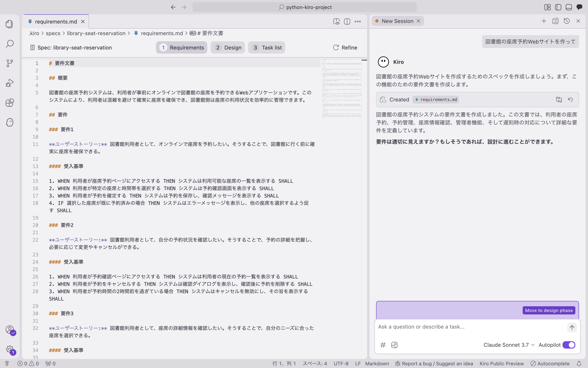The image size is (588, 368).
Task: Send the chat message with arrow
Action: point(572,327)
